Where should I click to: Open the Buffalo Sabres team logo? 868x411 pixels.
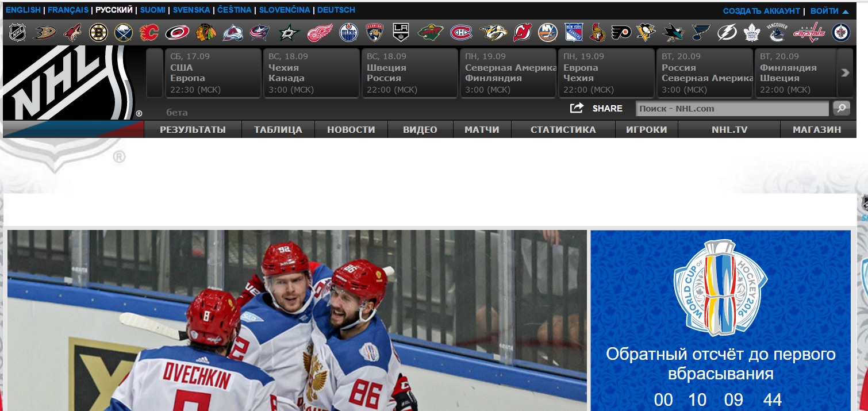pyautogui.click(x=124, y=33)
